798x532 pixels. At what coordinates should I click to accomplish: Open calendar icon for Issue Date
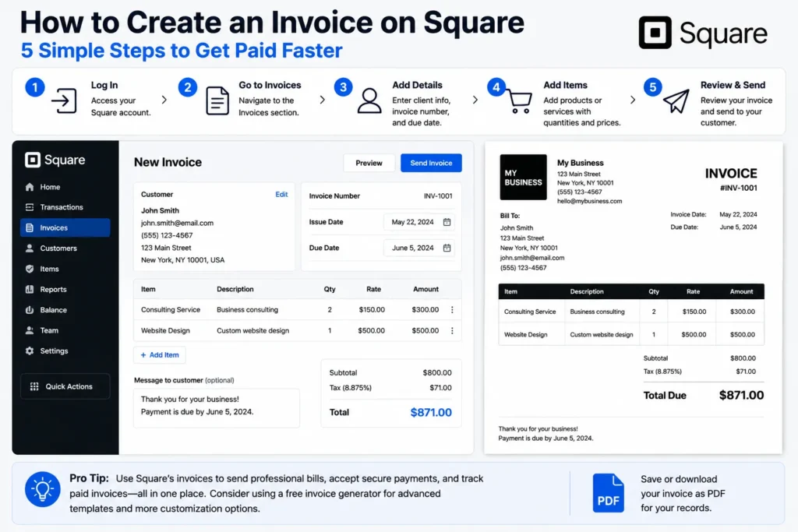point(447,222)
